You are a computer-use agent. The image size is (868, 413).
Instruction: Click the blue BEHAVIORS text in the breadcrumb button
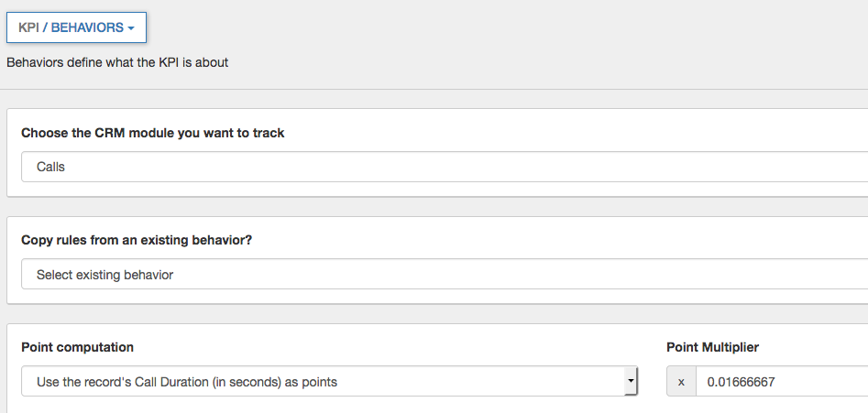pos(86,27)
